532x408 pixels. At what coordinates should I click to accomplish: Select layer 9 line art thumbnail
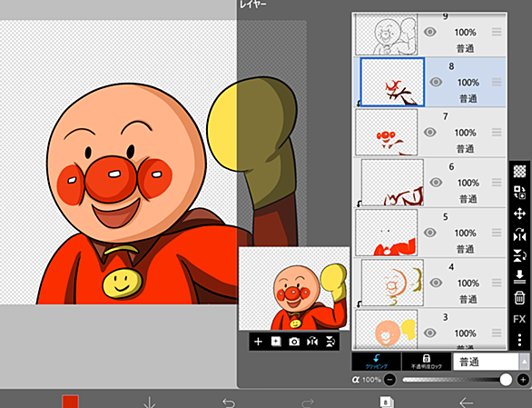tap(386, 34)
